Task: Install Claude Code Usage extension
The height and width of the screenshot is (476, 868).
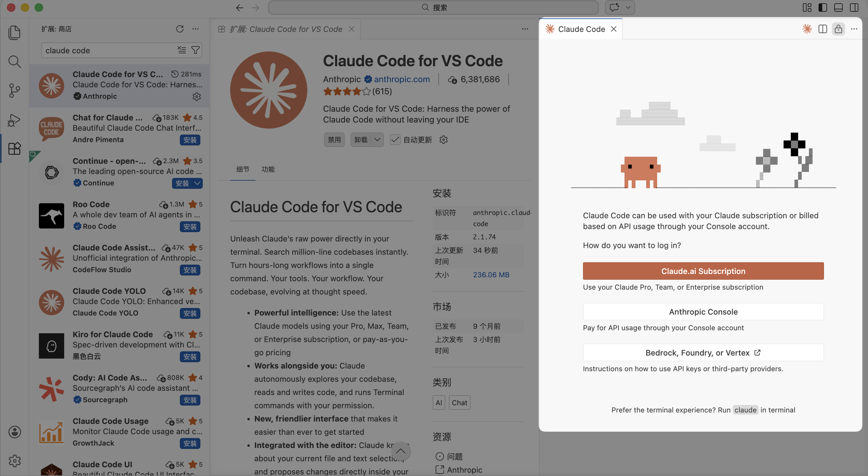Action: pyautogui.click(x=190, y=444)
